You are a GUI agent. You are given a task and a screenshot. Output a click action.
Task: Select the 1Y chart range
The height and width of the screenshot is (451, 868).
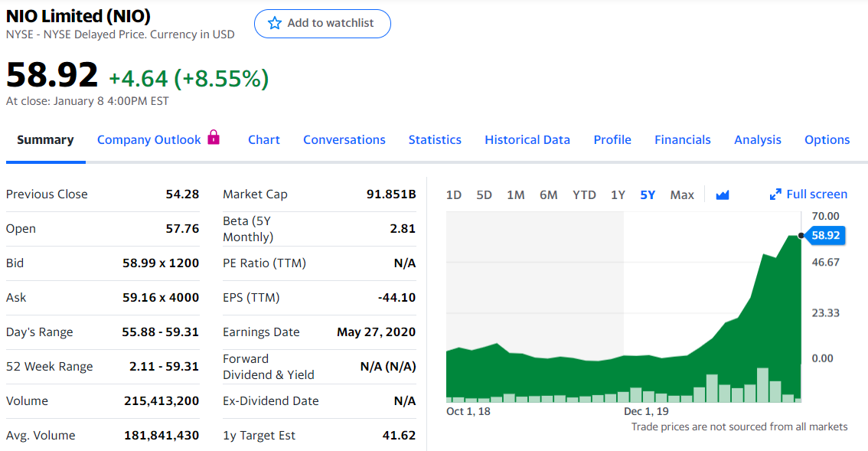(x=618, y=195)
